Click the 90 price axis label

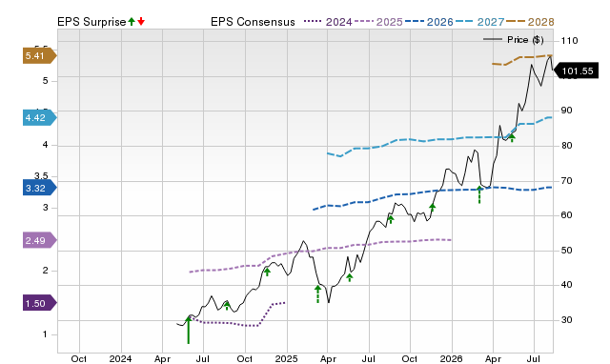point(566,111)
